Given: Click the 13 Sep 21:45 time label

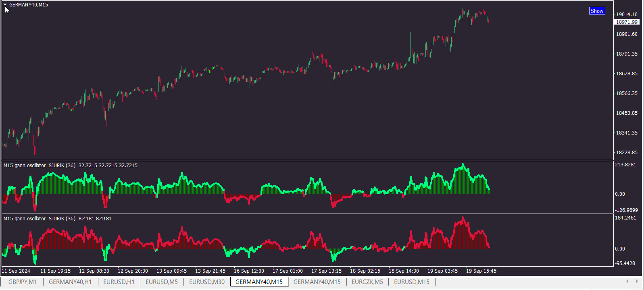Looking at the screenshot, I should tap(210, 271).
